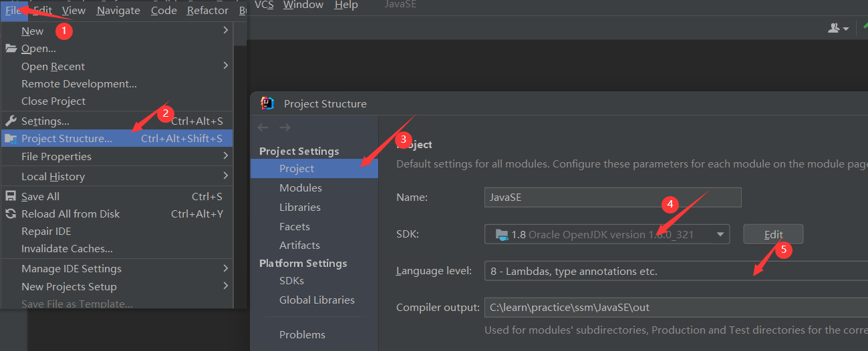Click the Compiler output path field
Viewport: 868px width, 351px height.
(x=676, y=308)
